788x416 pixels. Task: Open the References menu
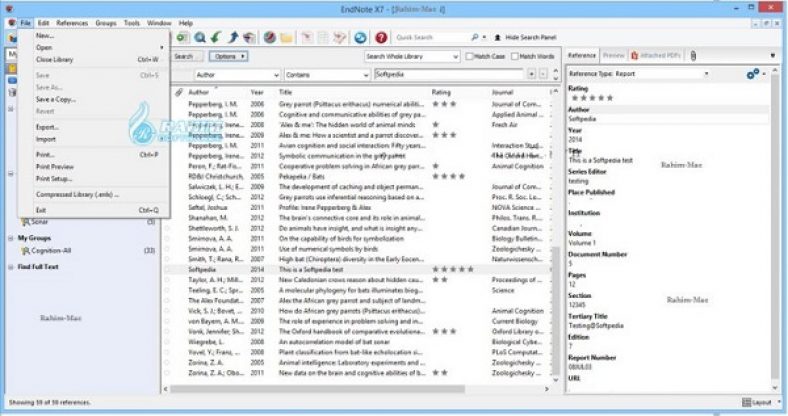72,23
